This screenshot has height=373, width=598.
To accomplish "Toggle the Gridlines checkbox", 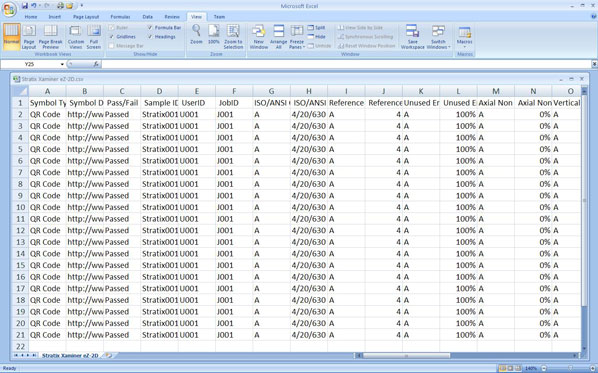I will click(111, 37).
